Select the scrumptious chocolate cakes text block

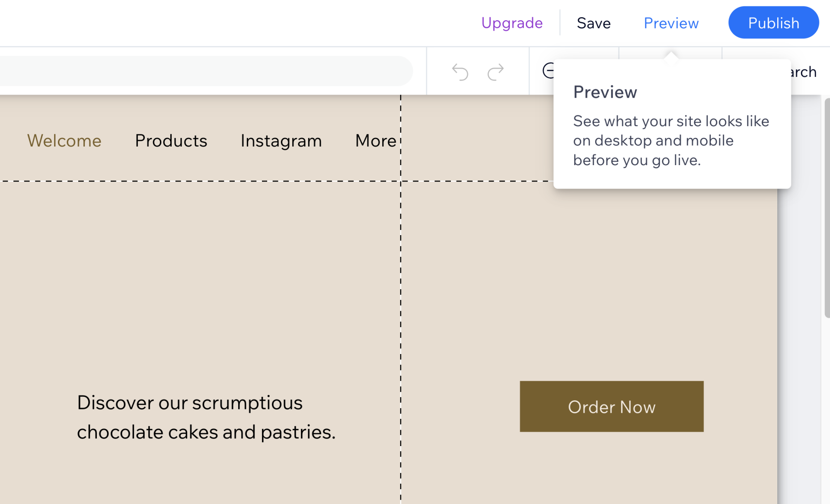(x=206, y=417)
